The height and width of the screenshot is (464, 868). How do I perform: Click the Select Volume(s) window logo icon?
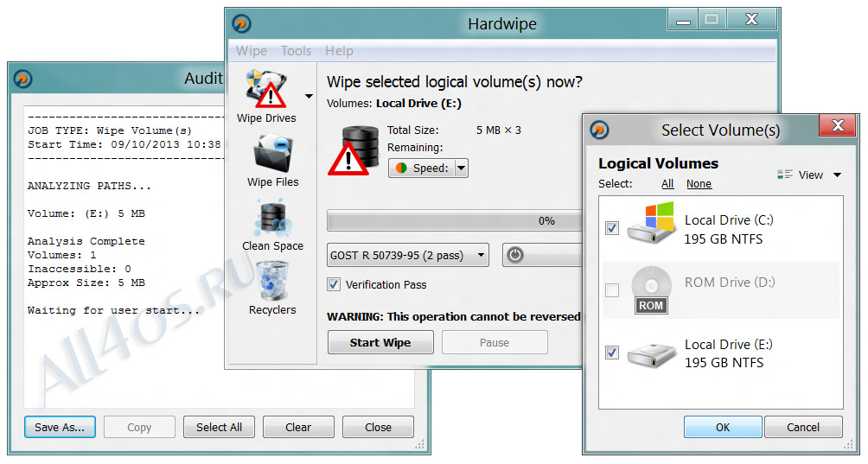[x=599, y=130]
